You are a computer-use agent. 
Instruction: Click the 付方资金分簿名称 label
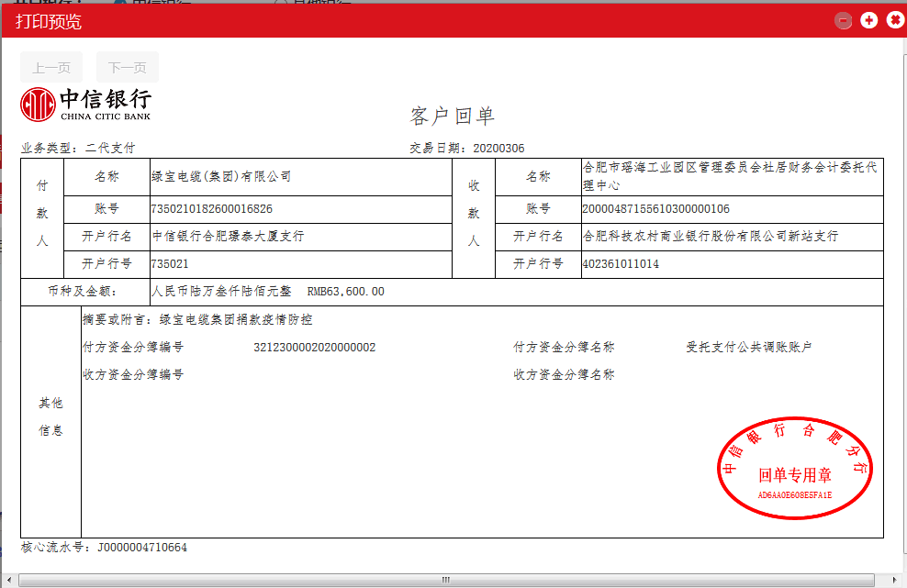(564, 348)
